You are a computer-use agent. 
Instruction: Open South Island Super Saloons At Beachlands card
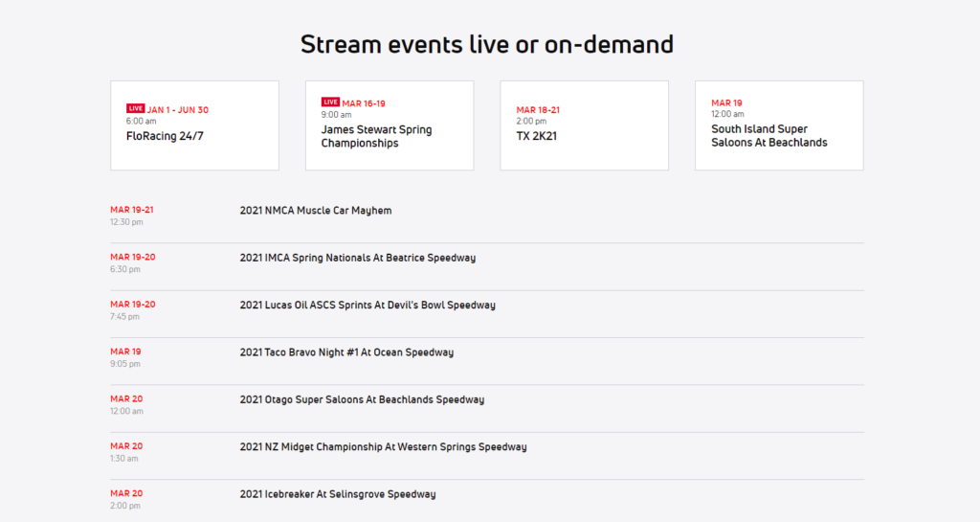[x=779, y=125]
